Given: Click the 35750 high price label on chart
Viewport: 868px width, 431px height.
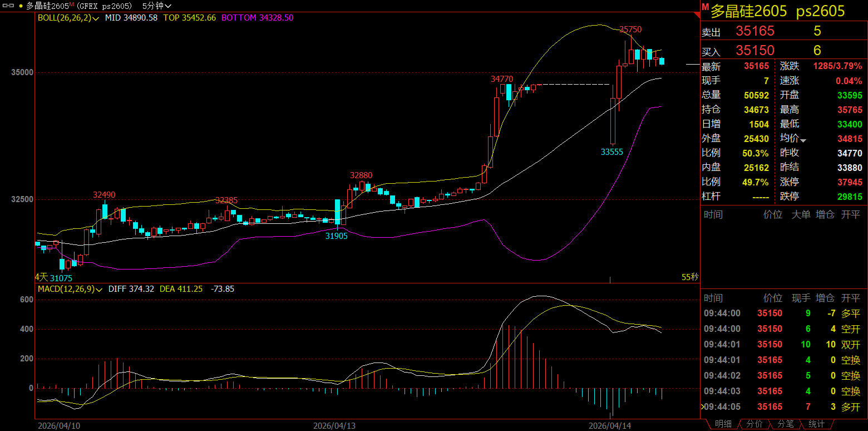Looking at the screenshot, I should [x=630, y=29].
